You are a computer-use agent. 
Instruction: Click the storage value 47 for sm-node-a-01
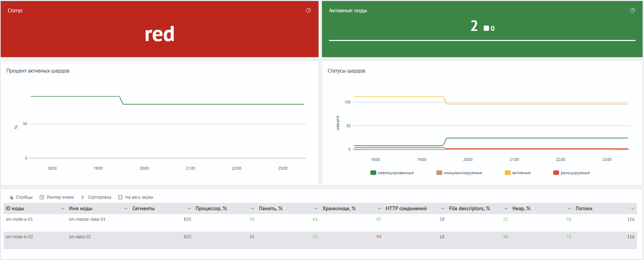pos(379,219)
